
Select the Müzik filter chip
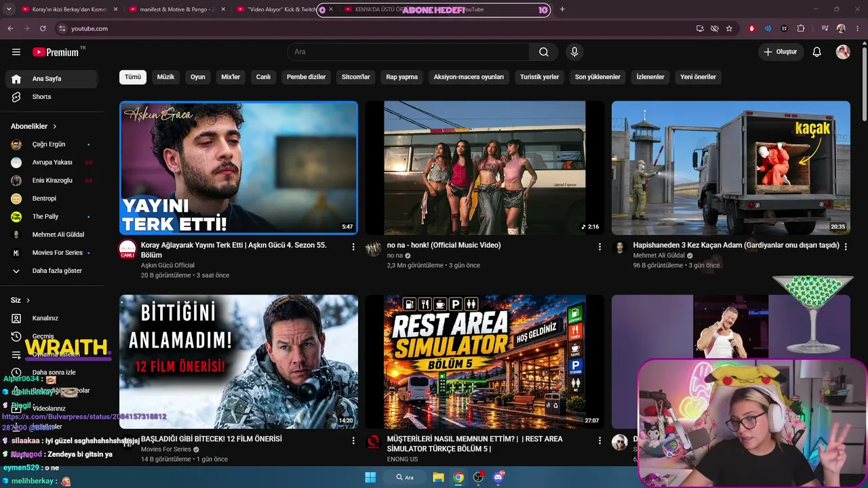(x=165, y=77)
